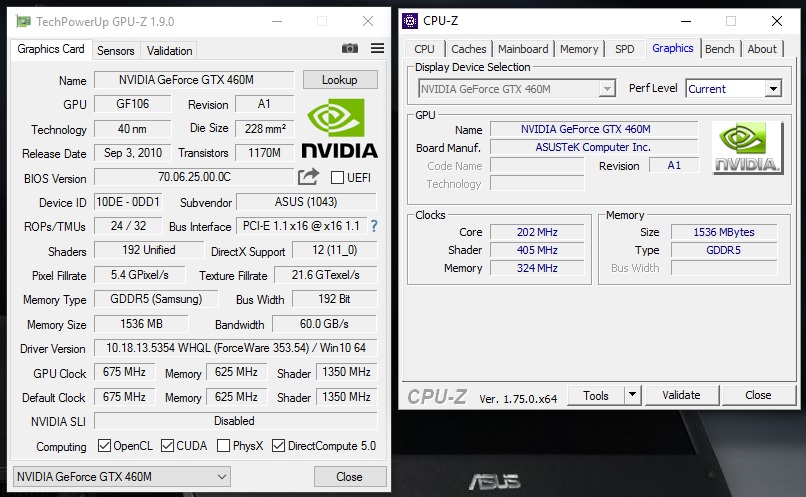
Task: Click the GPU-Z Memory Size 1536 MB value
Action: (141, 324)
